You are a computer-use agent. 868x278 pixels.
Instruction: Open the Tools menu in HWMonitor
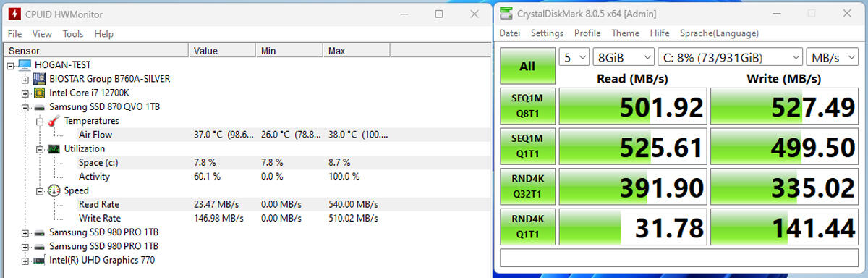click(73, 34)
